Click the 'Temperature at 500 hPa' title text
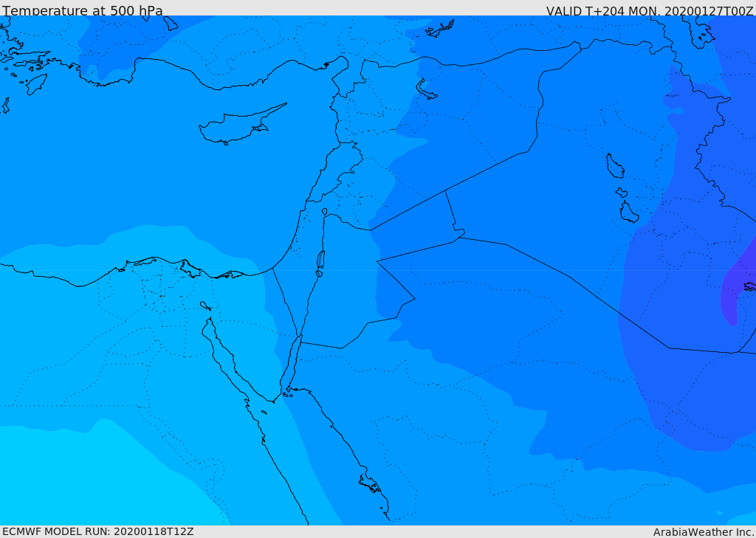 (x=83, y=10)
